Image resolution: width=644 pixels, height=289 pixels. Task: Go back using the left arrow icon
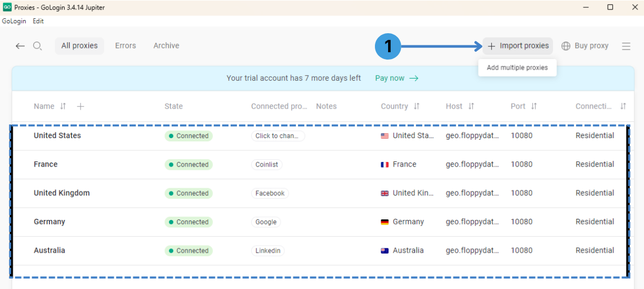(x=20, y=46)
